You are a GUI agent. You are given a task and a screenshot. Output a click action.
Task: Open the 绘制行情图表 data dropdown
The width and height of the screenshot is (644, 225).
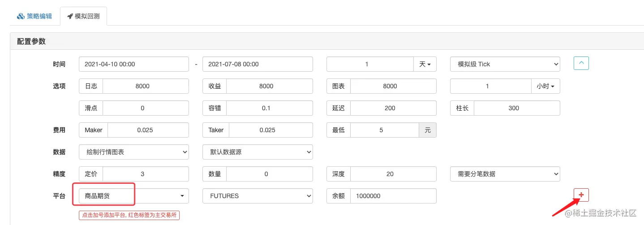coord(134,152)
